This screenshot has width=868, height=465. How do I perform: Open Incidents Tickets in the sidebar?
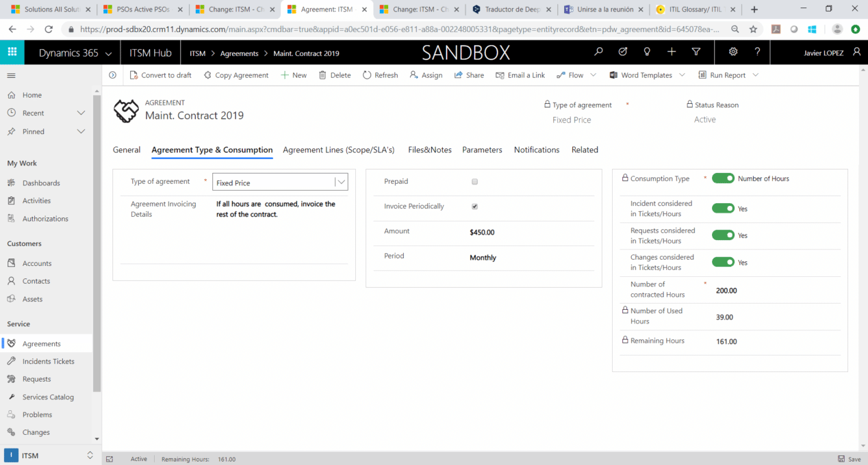(x=48, y=361)
